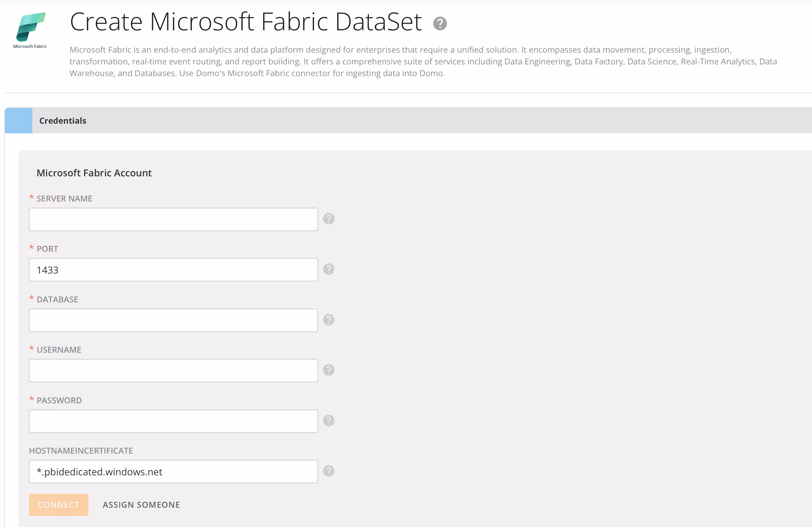The width and height of the screenshot is (812, 527).
Task: Click the Microsoft Fabric description paragraph
Action: point(423,62)
